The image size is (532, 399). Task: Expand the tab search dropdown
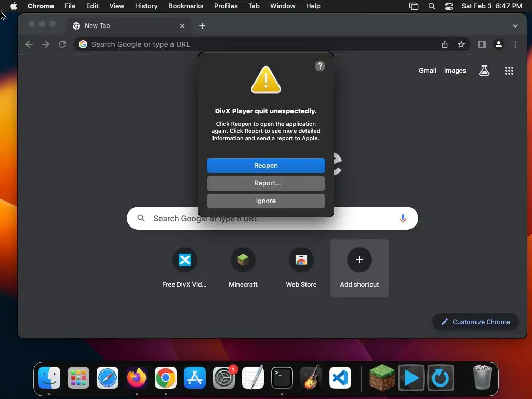pyautogui.click(x=515, y=26)
